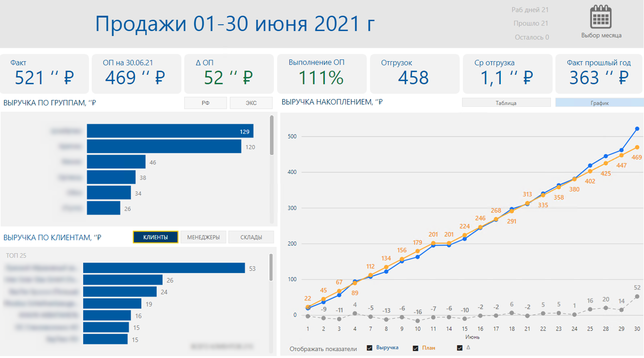644x358 pixels.
Task: Switch to the Таблица view
Action: [x=506, y=103]
